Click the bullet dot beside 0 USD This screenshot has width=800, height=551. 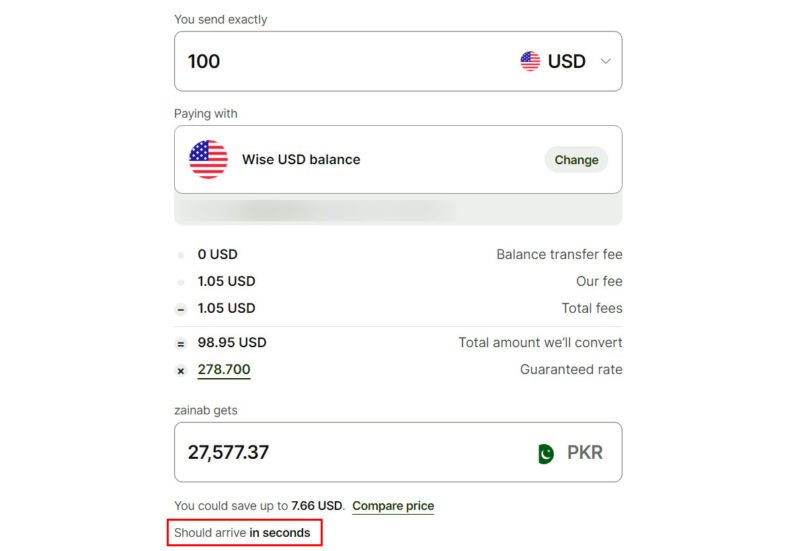(181, 255)
